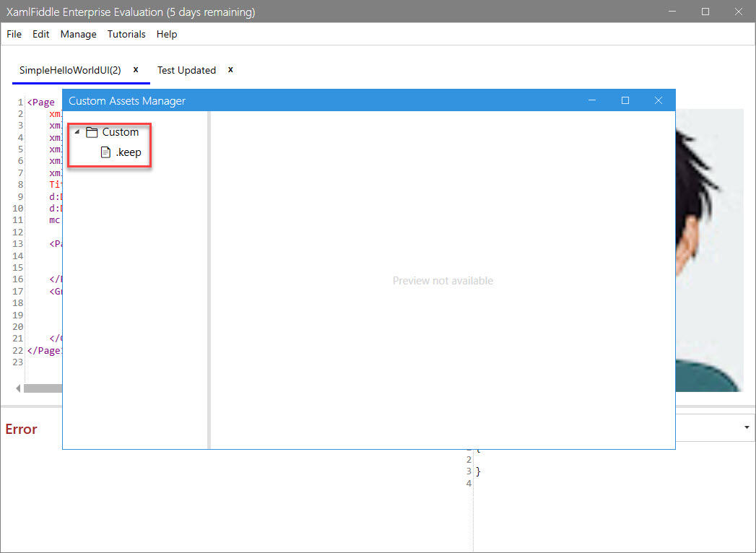The height and width of the screenshot is (553, 756).
Task: Open the Manage menu
Action: [x=78, y=34]
